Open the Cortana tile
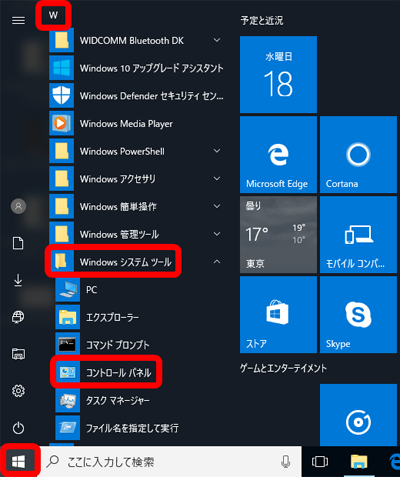Image resolution: width=400 pixels, height=477 pixels. point(358,154)
